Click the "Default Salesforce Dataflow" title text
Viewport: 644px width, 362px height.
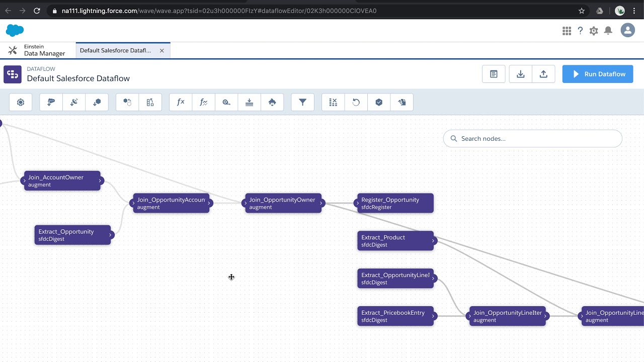click(78, 78)
